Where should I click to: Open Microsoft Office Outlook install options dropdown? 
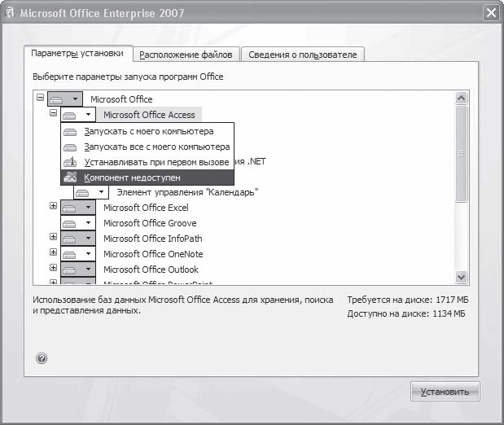(x=77, y=269)
